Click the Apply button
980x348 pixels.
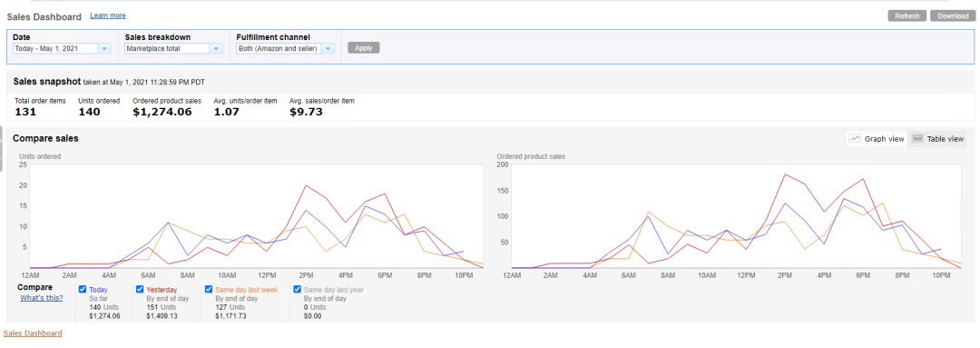[364, 47]
